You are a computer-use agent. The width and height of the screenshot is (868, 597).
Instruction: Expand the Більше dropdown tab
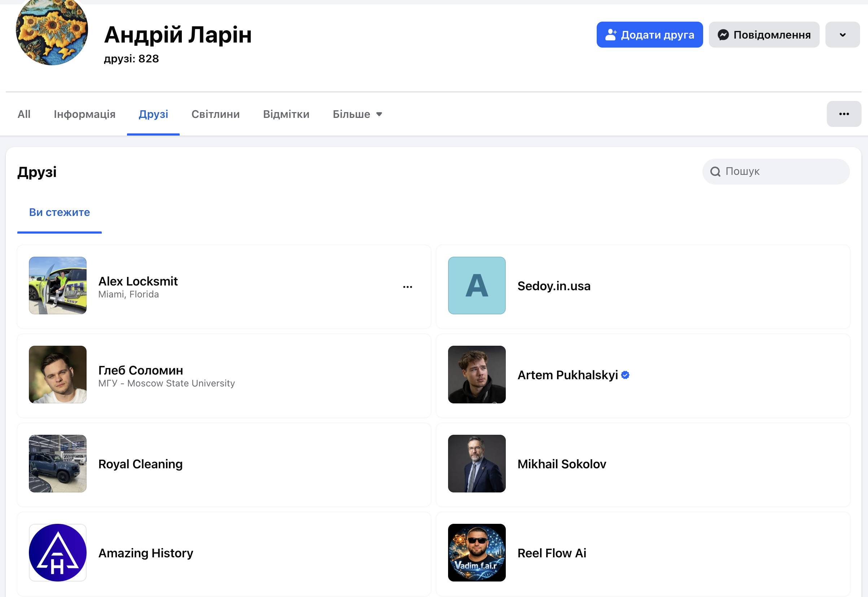point(358,114)
